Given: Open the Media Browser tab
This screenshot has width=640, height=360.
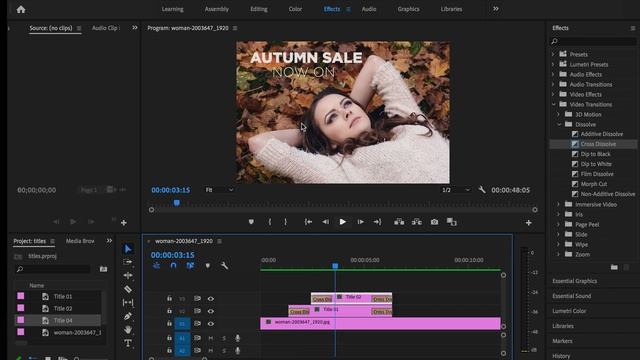Looking at the screenshot, I should coord(80,241).
